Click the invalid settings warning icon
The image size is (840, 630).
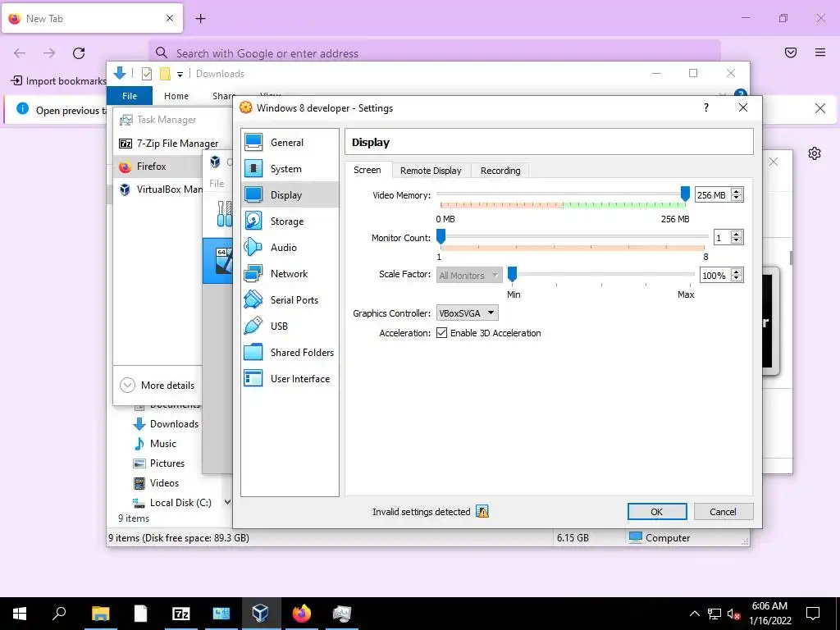[x=482, y=512]
